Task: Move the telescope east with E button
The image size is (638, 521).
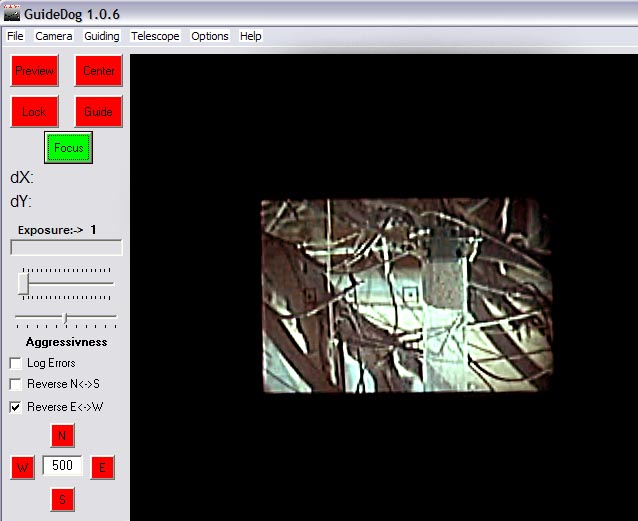Action: point(103,468)
